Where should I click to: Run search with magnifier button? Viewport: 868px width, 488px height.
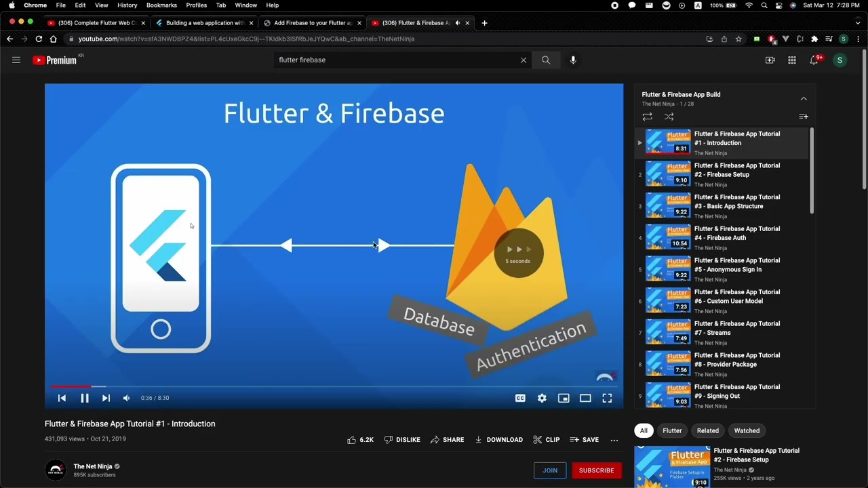click(x=546, y=60)
